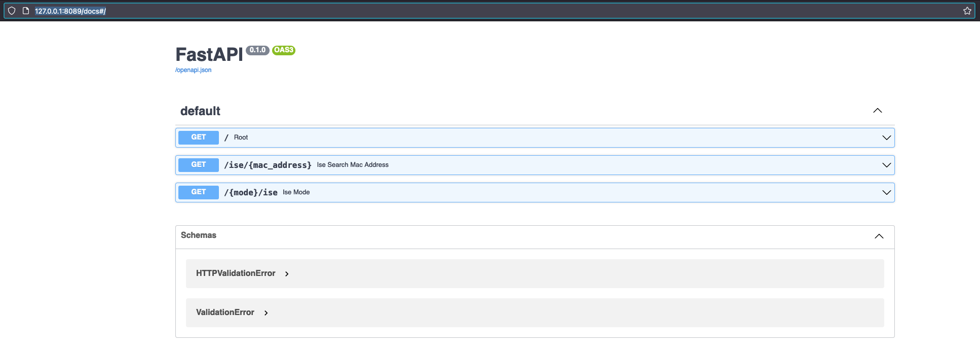Expand the ValidationError schema arrow

tap(266, 313)
